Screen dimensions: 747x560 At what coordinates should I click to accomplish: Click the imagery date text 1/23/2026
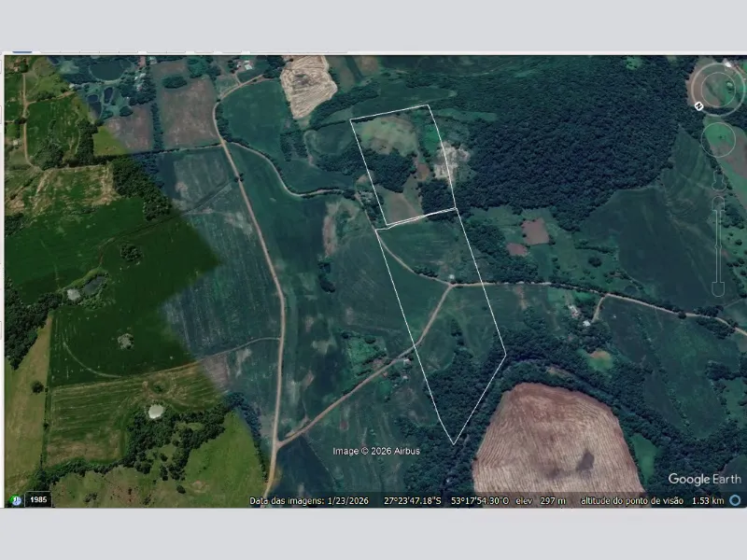click(x=347, y=500)
